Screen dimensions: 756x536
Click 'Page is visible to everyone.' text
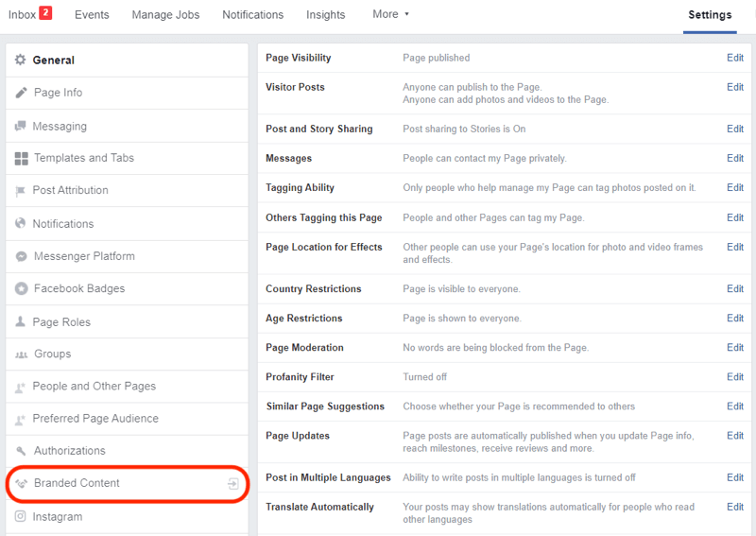(461, 289)
